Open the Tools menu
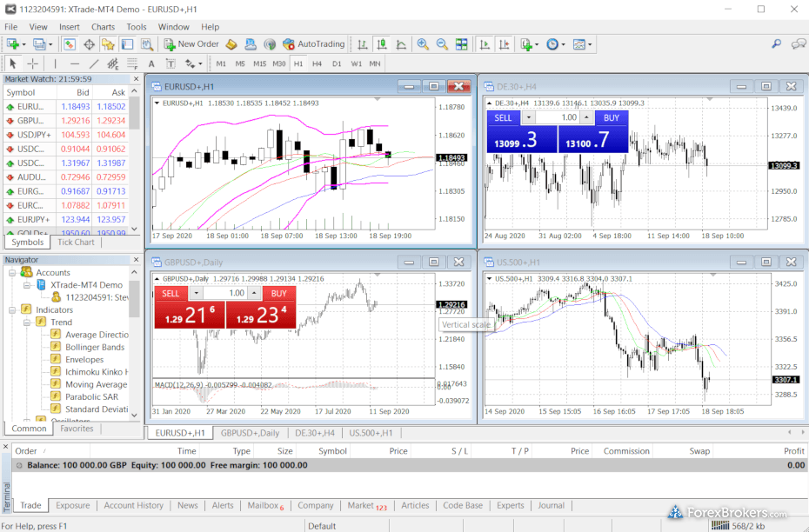 click(x=137, y=27)
